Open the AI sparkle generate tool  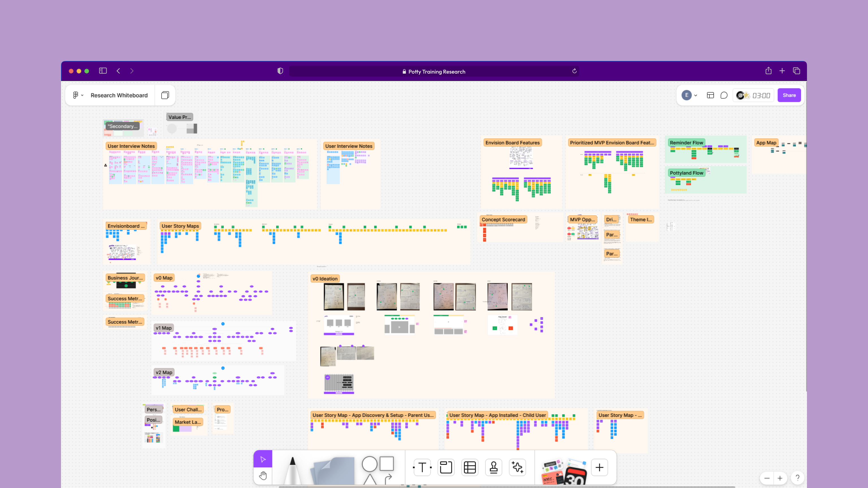(x=517, y=467)
